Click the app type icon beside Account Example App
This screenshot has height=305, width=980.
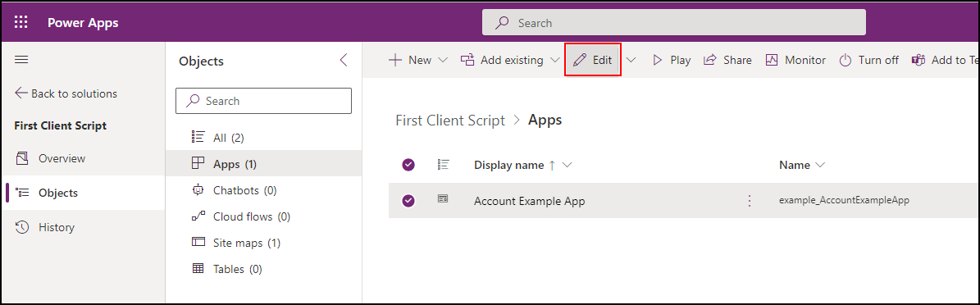click(443, 199)
